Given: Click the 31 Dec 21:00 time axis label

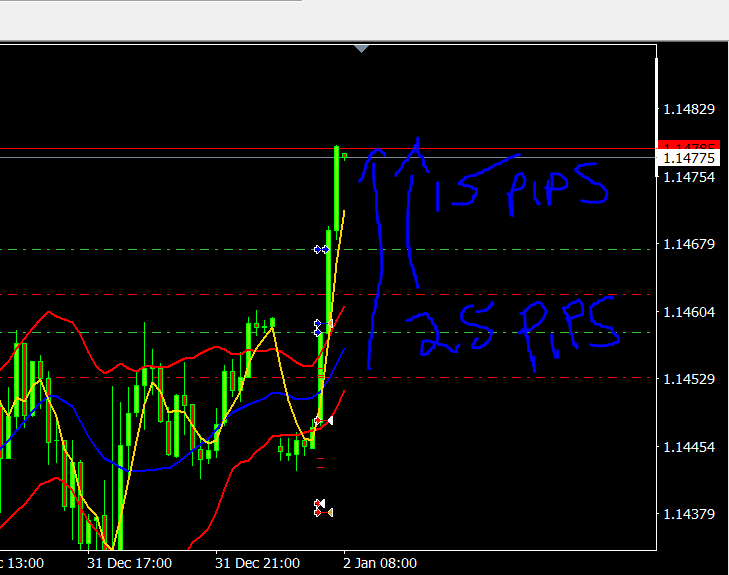Looking at the screenshot, I should (257, 563).
